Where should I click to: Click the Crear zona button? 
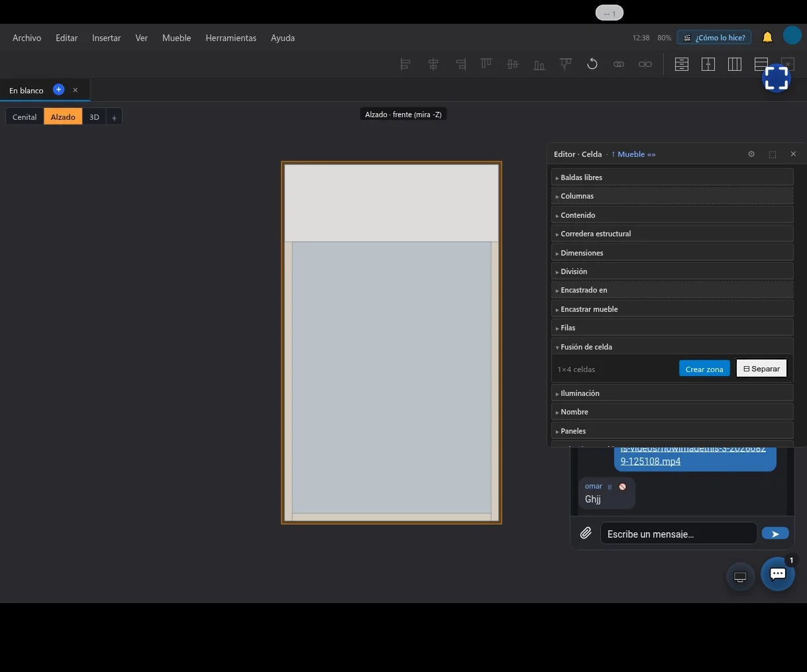click(x=704, y=369)
